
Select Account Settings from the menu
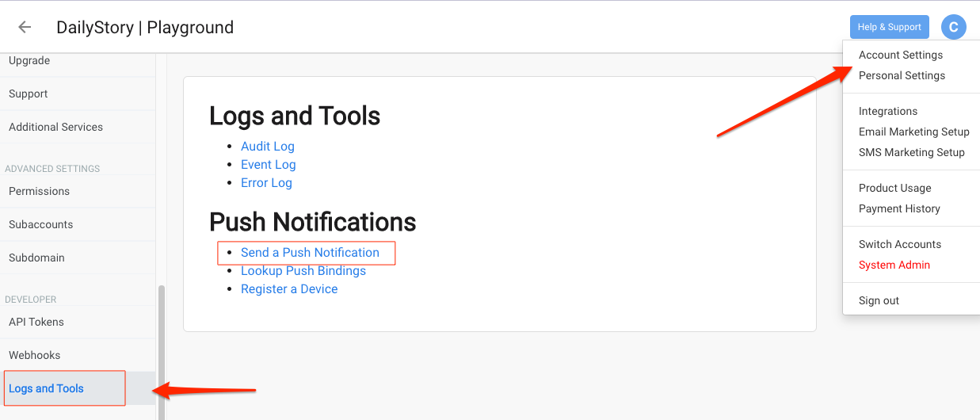click(x=901, y=55)
